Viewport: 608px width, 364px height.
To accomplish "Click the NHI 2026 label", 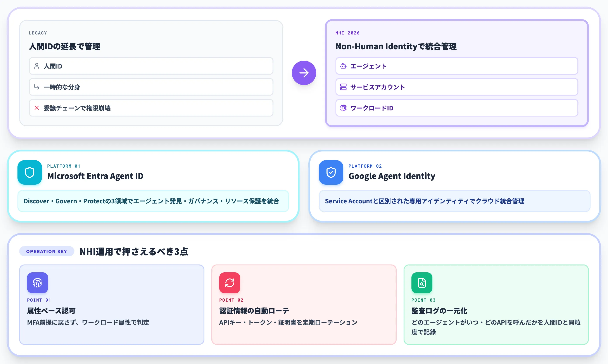I will [x=347, y=33].
